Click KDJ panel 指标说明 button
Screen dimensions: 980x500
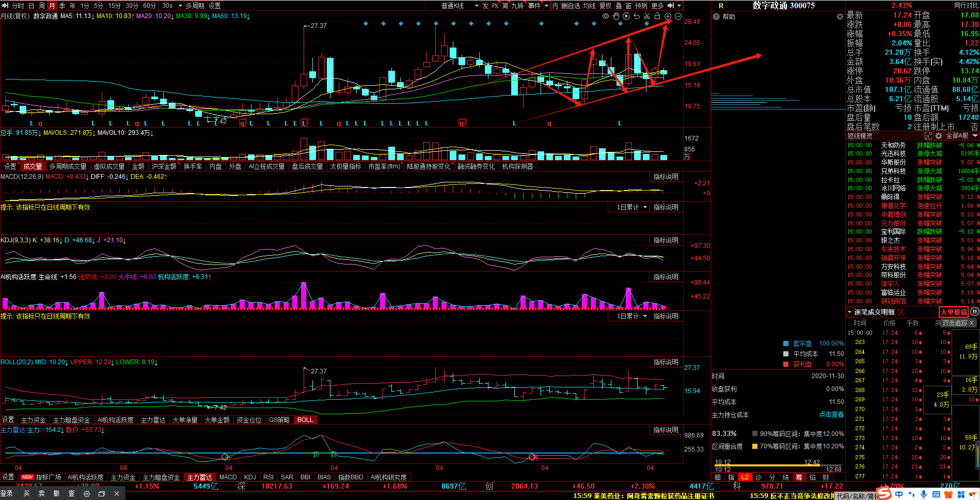coord(666,240)
